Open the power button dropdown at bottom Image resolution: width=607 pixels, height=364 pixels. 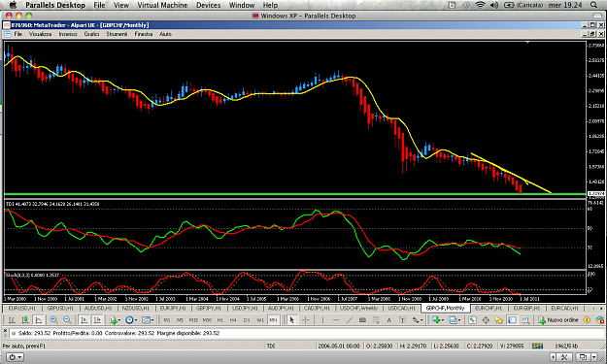tap(15, 357)
